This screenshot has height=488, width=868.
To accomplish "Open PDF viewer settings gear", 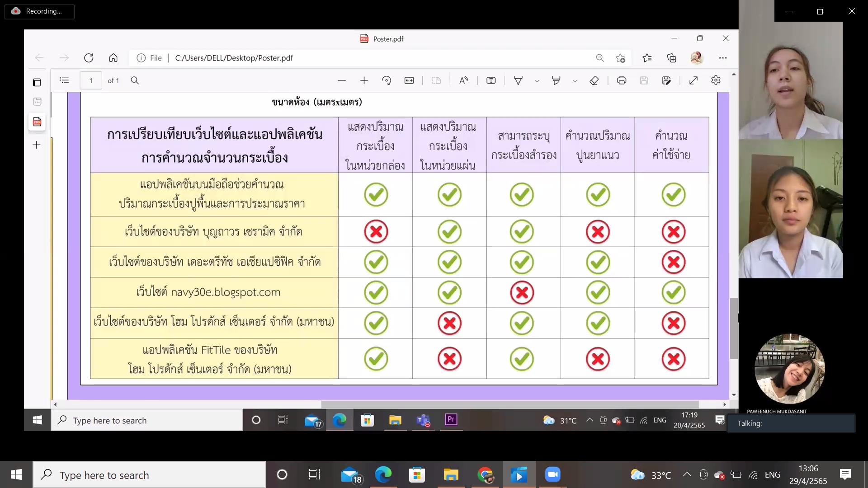I will (716, 80).
